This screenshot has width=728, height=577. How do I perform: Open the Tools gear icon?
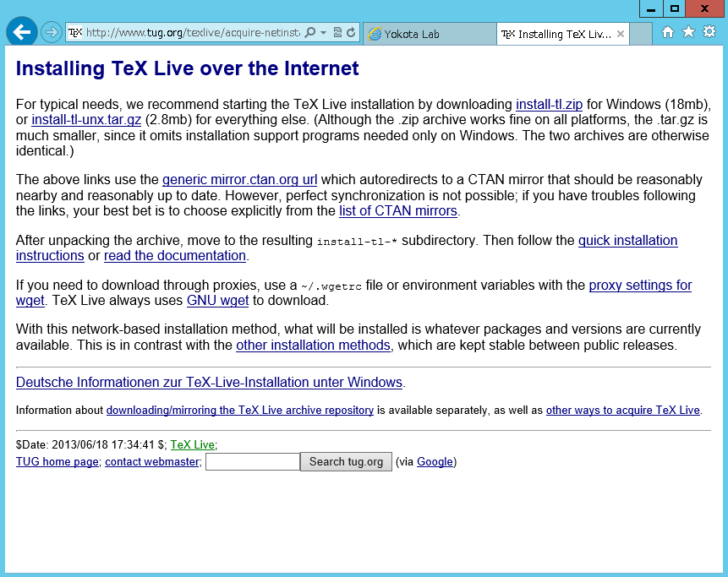[x=709, y=32]
